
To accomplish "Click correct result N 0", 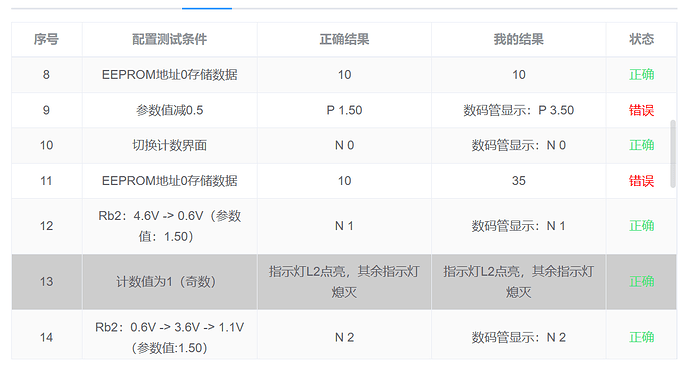I will click(344, 145).
